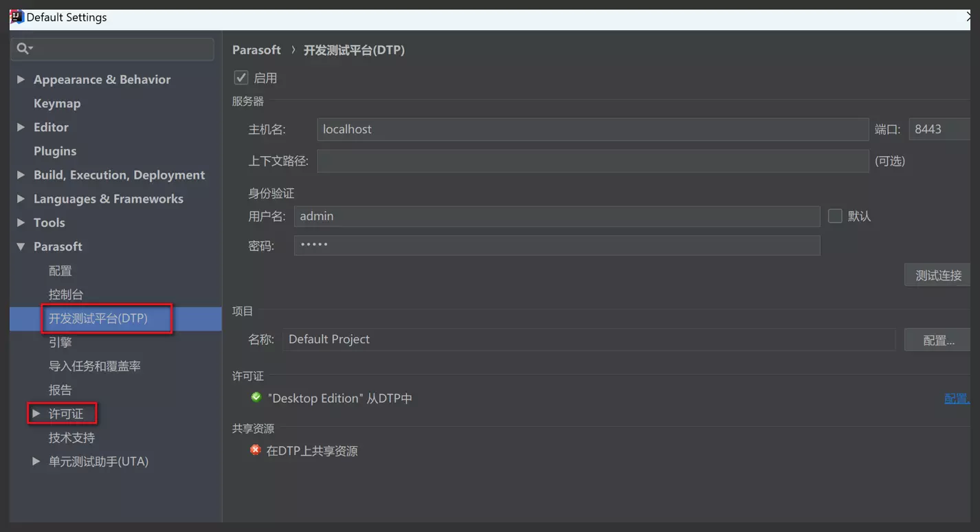980x532 pixels.
Task: Expand the Build, Execution, Deployment arrow
Action: pyautogui.click(x=21, y=175)
